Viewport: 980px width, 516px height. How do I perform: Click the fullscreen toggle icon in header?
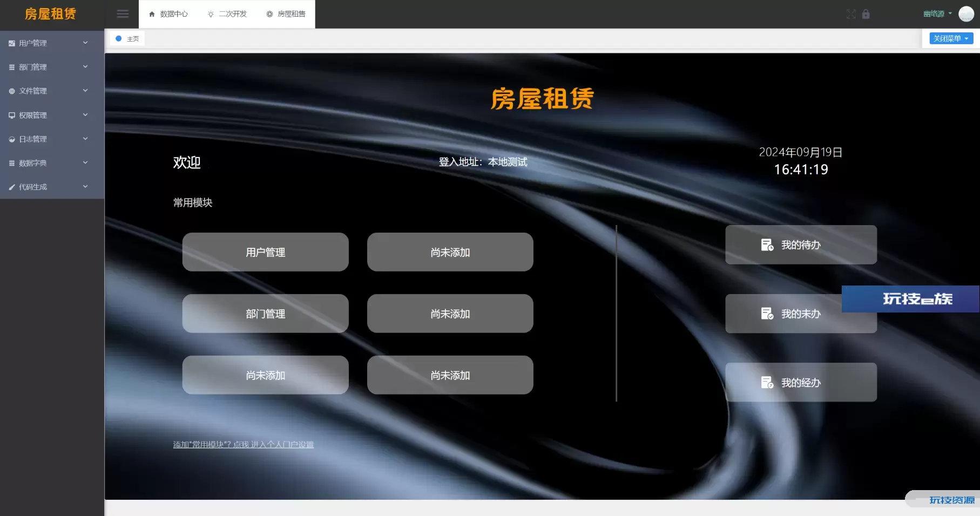(851, 14)
